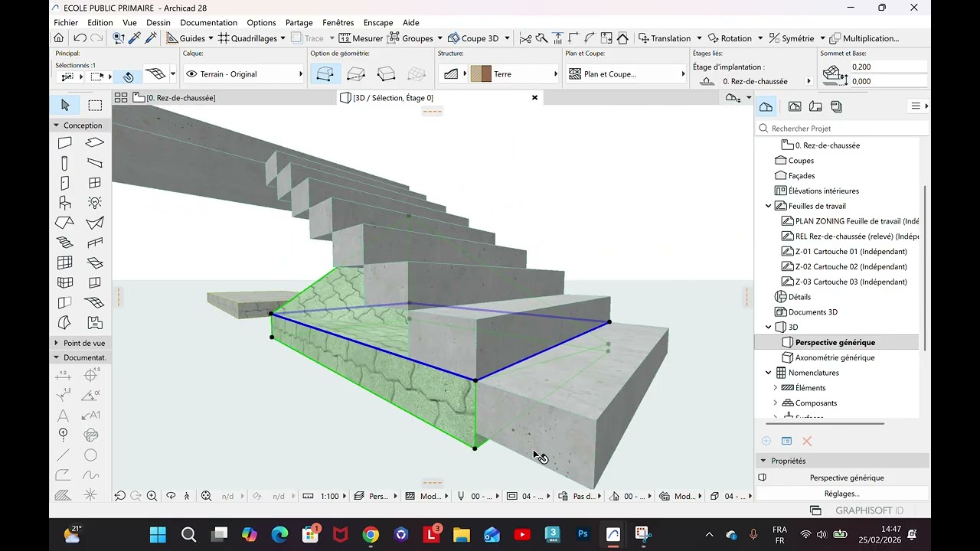Open the Dessin menu
This screenshot has width=980, height=551.
[158, 23]
